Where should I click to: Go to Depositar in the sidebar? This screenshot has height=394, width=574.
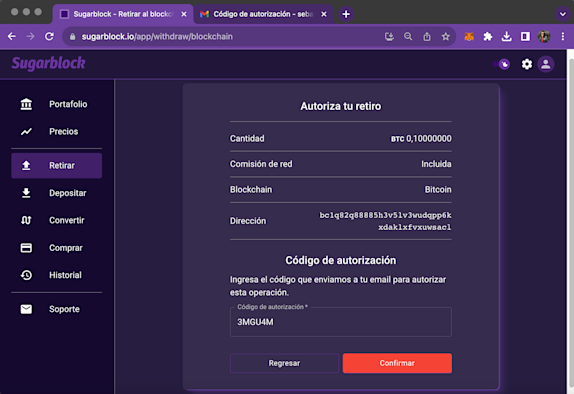pos(56,193)
